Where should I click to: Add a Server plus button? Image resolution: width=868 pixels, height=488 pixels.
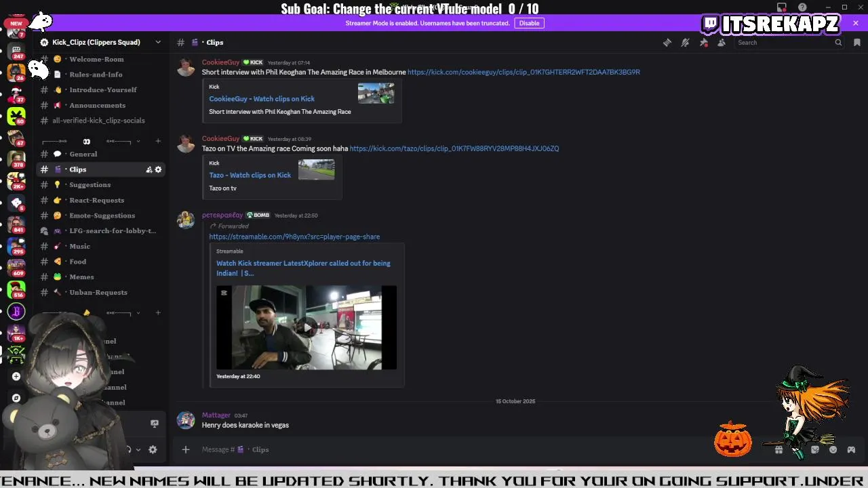(16, 376)
